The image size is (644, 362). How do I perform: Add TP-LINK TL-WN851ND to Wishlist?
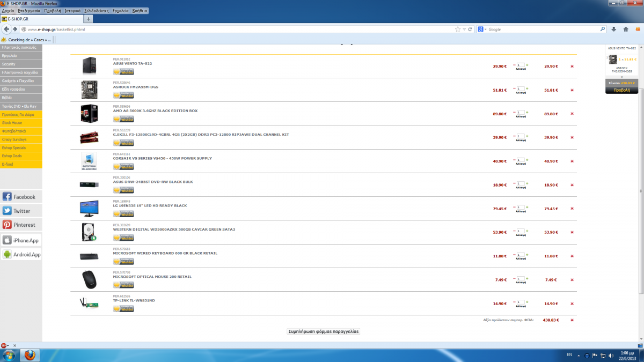click(123, 309)
